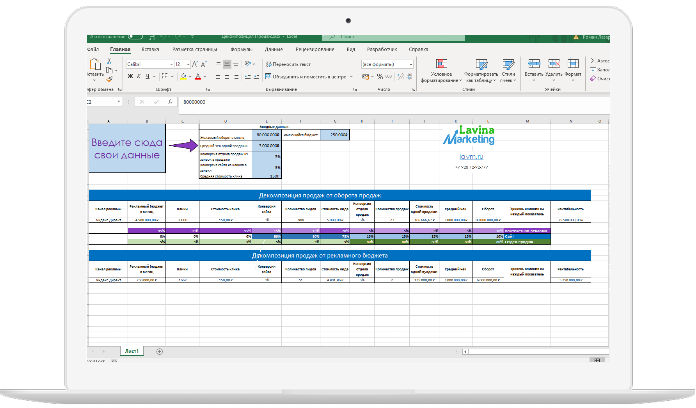Viewport: 696px width, 408px height.
Task: Open the number format dropdown
Action: coord(411,64)
